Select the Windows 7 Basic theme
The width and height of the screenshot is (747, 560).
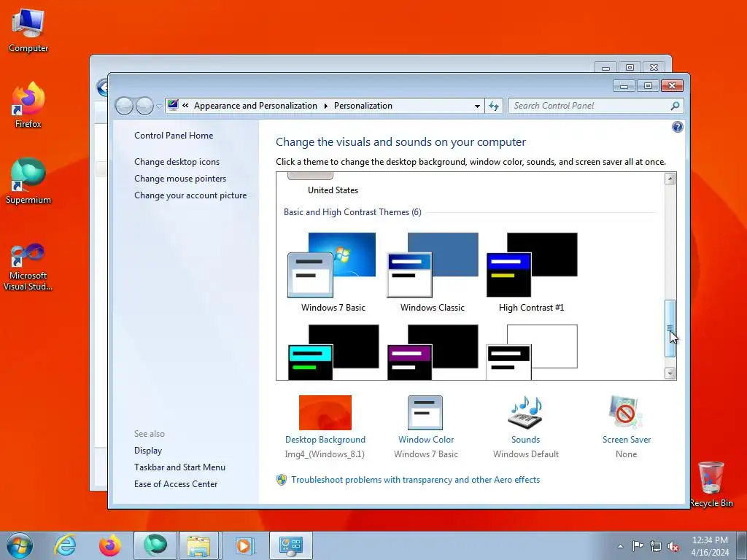333,272
